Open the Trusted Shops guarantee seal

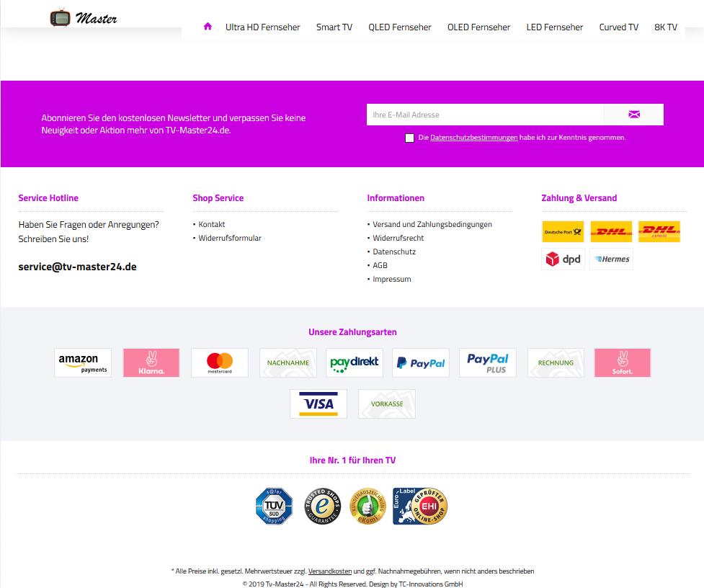(322, 506)
